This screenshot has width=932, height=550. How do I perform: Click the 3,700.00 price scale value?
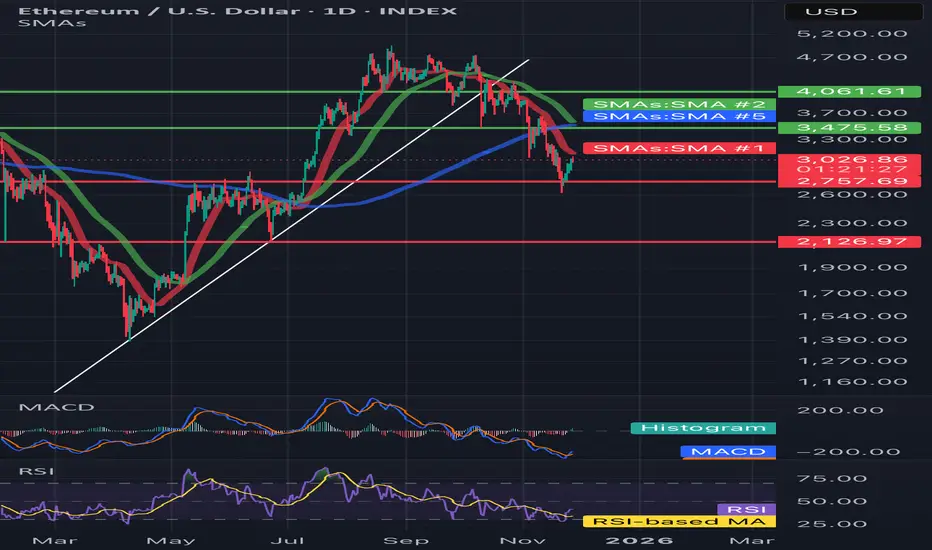[x=852, y=113]
